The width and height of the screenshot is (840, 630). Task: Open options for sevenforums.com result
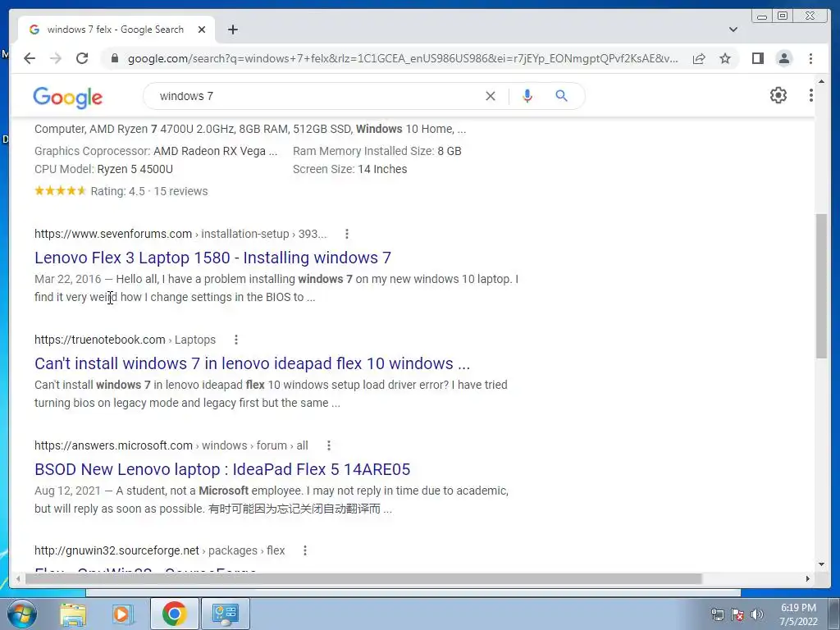[347, 234]
